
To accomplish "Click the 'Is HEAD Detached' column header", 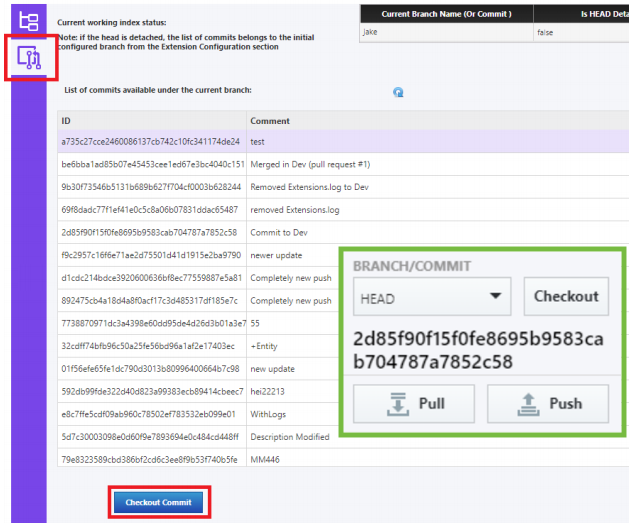I will [582, 14].
